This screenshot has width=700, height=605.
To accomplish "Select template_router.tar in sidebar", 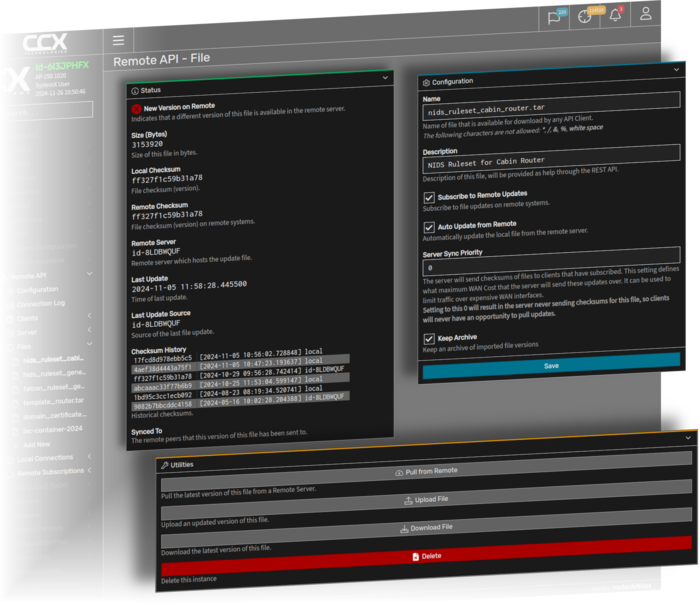I will coord(53,401).
